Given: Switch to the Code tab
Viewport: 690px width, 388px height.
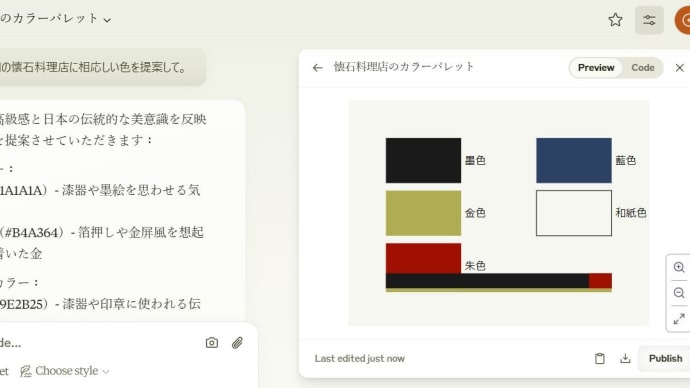Looking at the screenshot, I should tap(642, 68).
